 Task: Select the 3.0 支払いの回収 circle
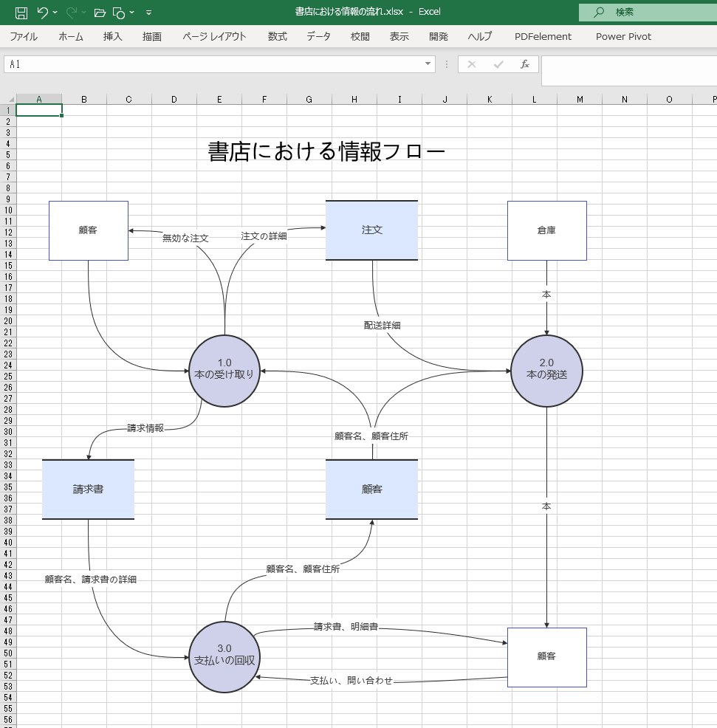click(224, 656)
